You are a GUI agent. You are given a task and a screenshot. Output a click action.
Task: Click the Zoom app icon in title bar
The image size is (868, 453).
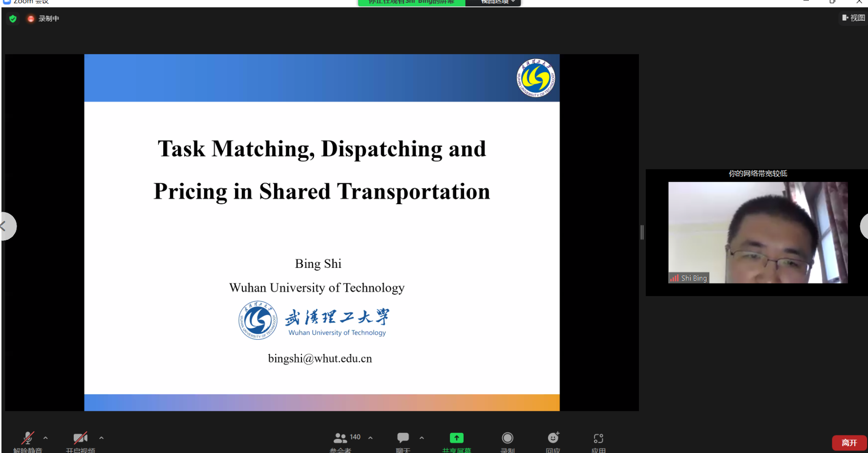[x=6, y=2]
